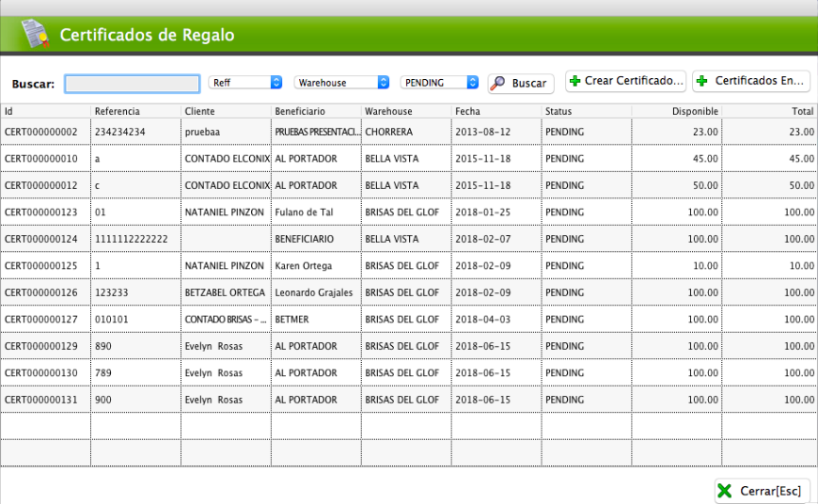Click beneficiary Karen Ortega cell
The height and width of the screenshot is (504, 818).
click(316, 265)
